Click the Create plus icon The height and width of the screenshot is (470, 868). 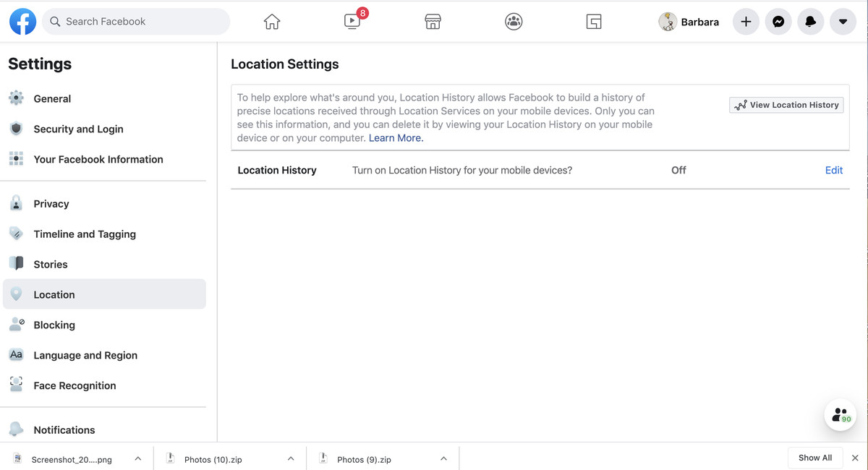coord(746,22)
